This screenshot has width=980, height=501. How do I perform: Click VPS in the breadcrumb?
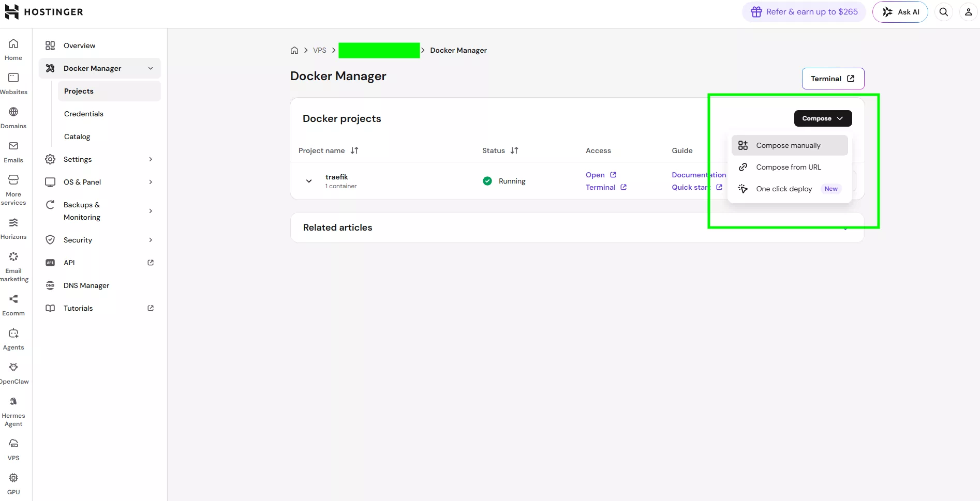coord(320,50)
